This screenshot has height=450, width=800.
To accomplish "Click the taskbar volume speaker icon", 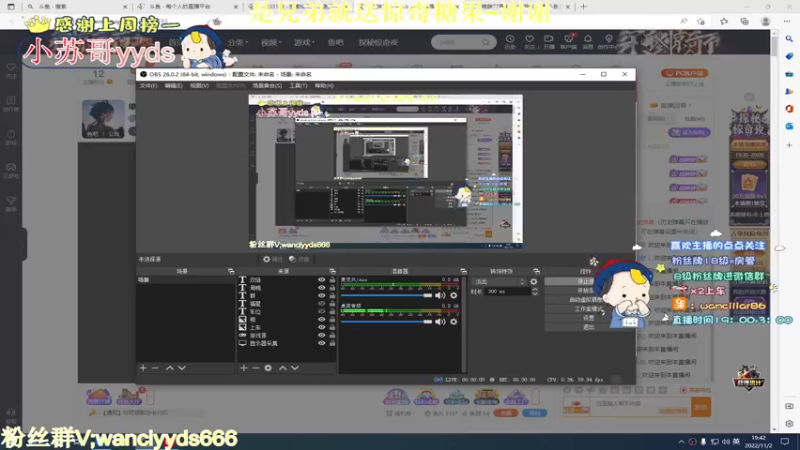I will [x=725, y=441].
